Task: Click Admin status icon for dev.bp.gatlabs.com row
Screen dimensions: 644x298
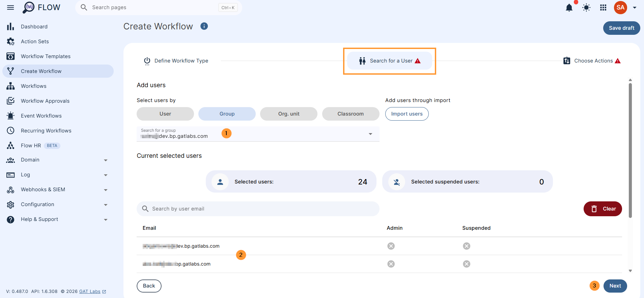Action: click(x=391, y=246)
